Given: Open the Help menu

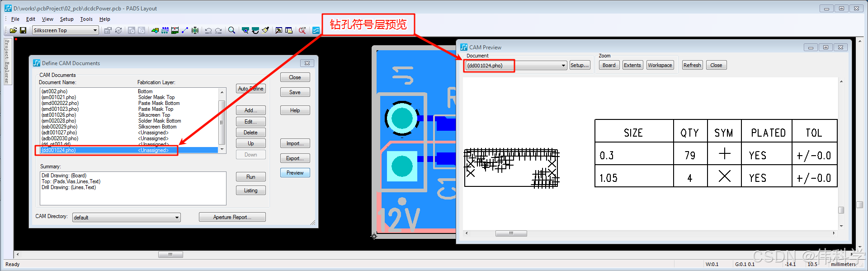Looking at the screenshot, I should click(x=105, y=19).
